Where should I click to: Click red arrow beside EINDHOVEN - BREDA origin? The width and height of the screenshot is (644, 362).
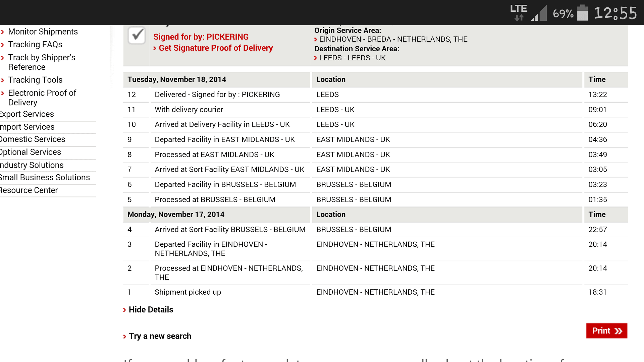[316, 40]
